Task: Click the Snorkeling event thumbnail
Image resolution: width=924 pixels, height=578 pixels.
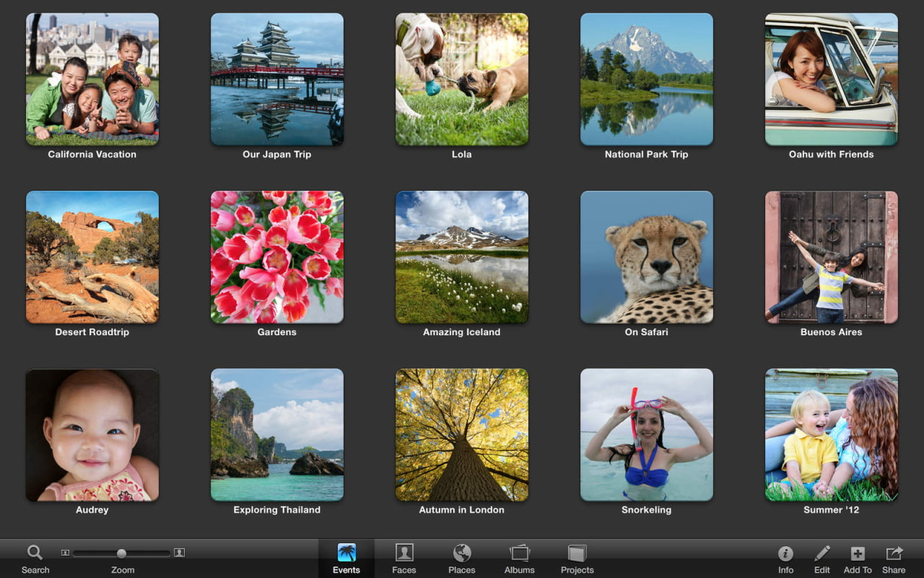Action: pos(647,434)
